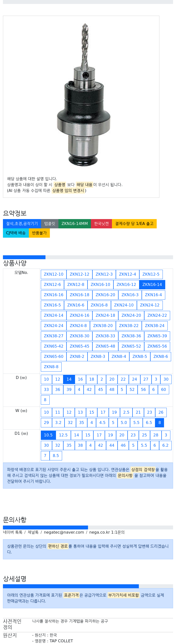Select D value 16
Viewport: 176px width, 644px height.
point(80,379)
